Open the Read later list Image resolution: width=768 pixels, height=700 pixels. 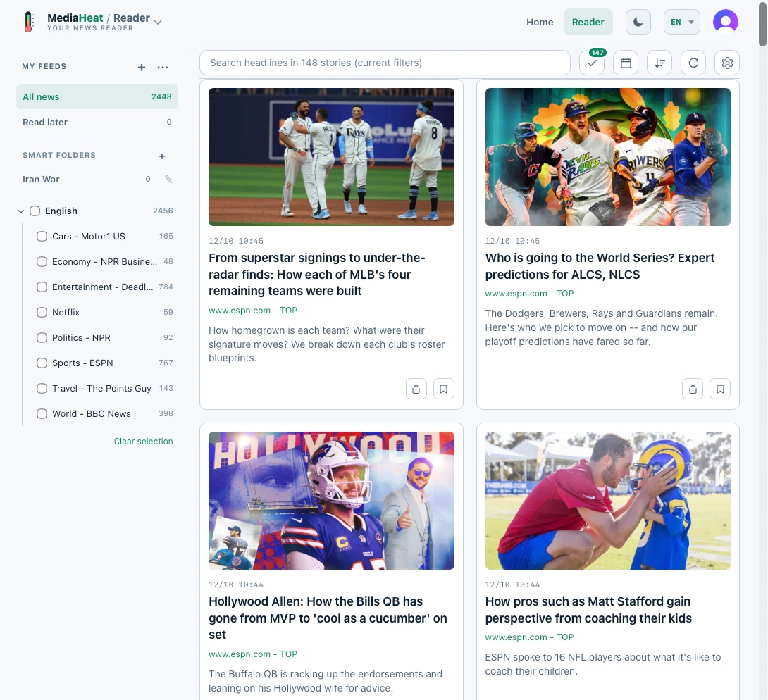click(97, 122)
